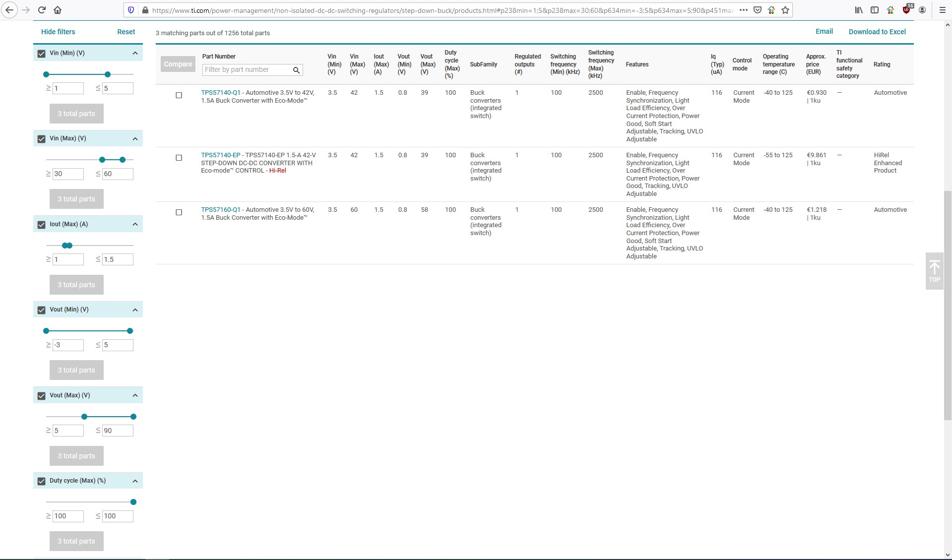Open the colorful extension icon in the address bar
This screenshot has width=952, height=560.
[771, 10]
